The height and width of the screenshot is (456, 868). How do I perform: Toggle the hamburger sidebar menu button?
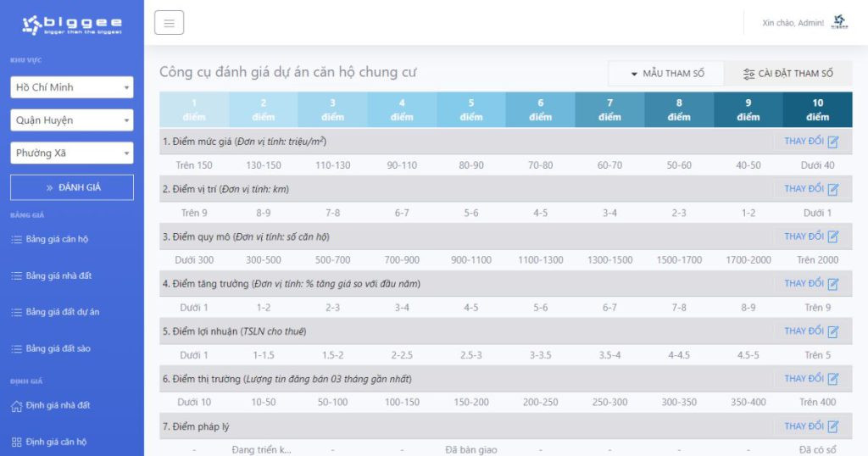[x=169, y=23]
